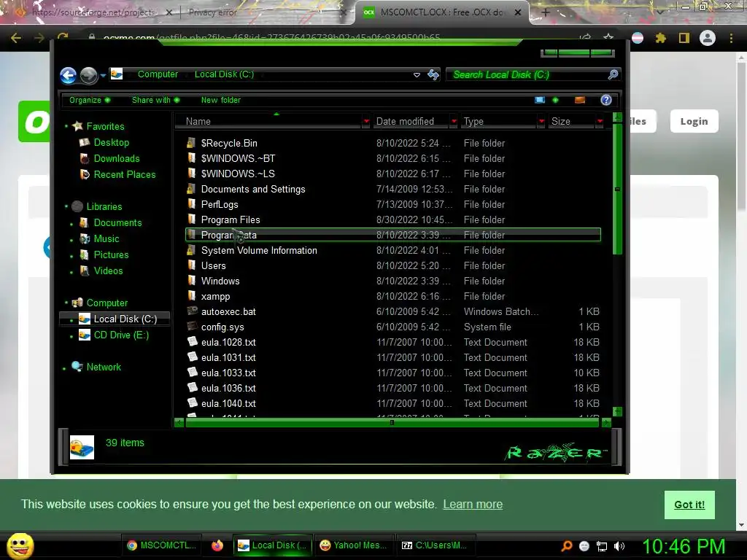747x560 pixels.
Task: Open Videos library in sidebar
Action: coord(108,271)
